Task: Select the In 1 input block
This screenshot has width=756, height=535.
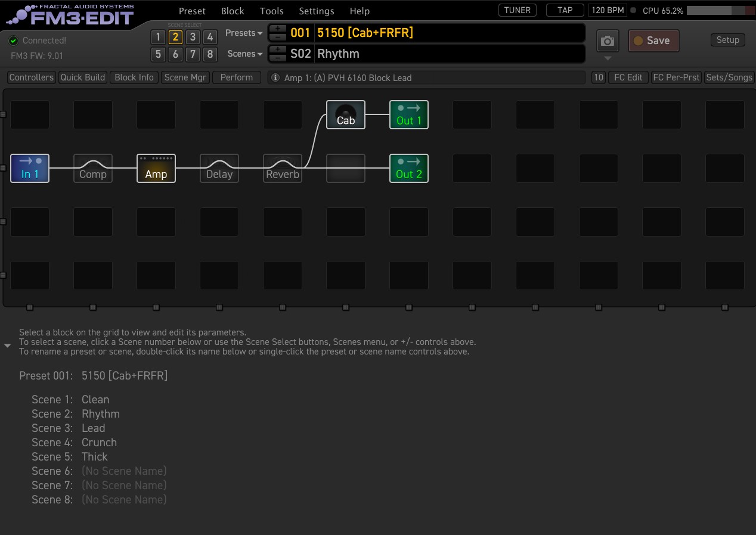Action: click(x=30, y=168)
